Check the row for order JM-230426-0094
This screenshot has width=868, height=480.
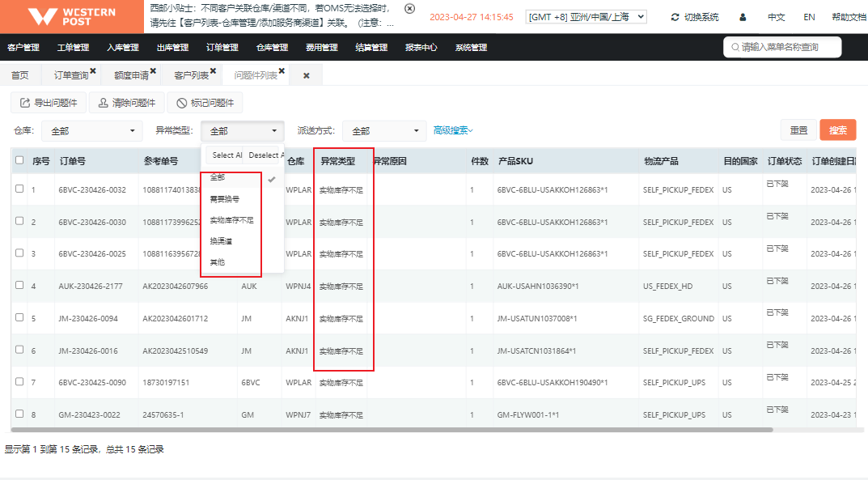point(19,317)
